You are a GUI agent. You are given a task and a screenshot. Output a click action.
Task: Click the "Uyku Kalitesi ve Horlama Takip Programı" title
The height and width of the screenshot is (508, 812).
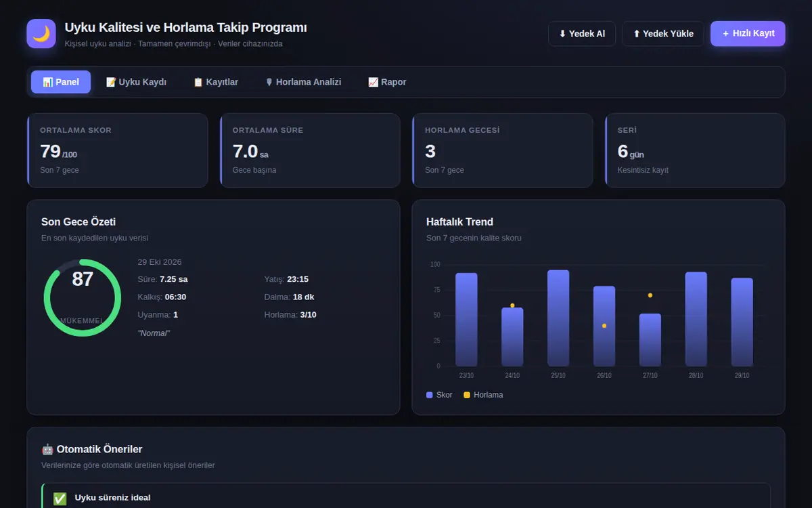(186, 27)
